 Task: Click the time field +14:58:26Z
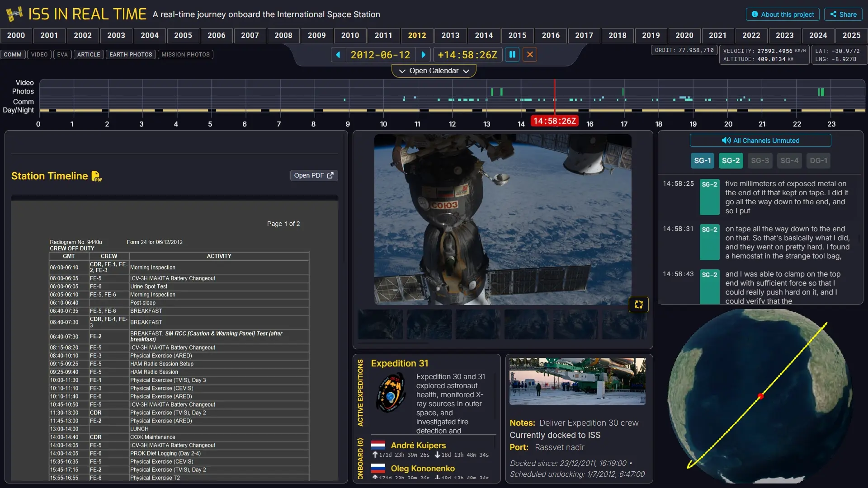click(x=467, y=55)
